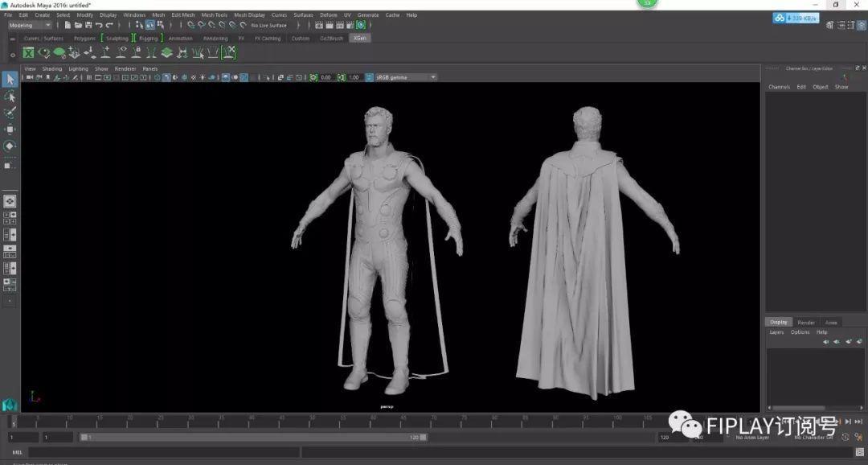Screen dimensions: 868x465
Task: Open the Mesh Tools menu
Action: click(x=214, y=14)
